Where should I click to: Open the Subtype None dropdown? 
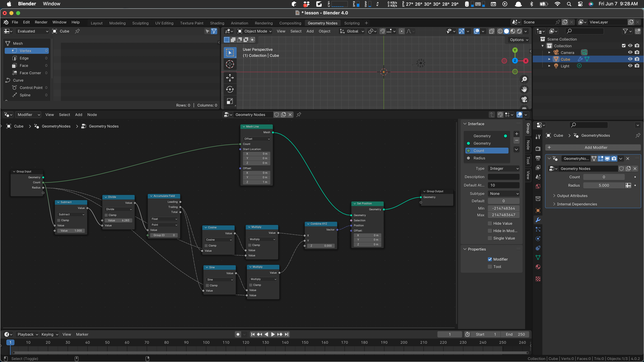(x=503, y=194)
